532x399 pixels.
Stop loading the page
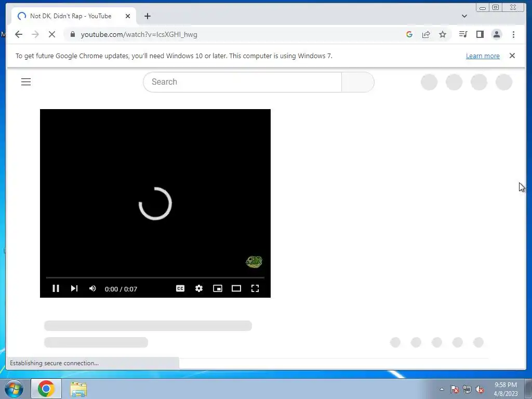(x=52, y=34)
